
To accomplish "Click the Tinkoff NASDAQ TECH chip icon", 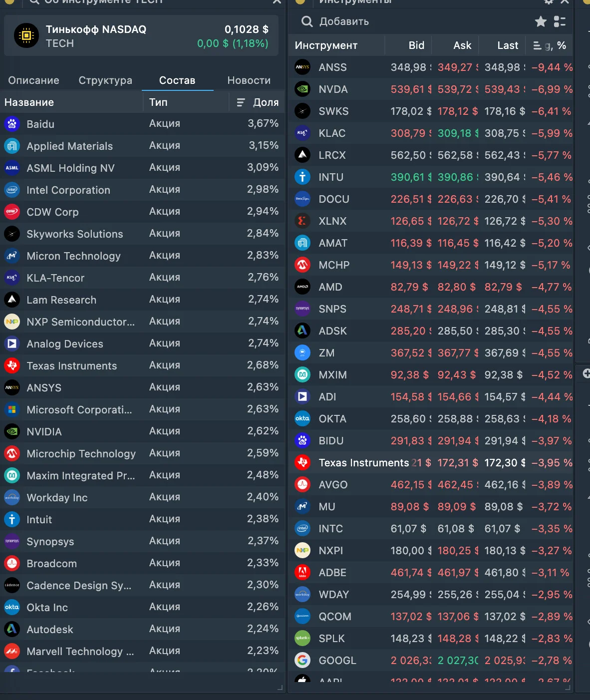I will point(26,35).
